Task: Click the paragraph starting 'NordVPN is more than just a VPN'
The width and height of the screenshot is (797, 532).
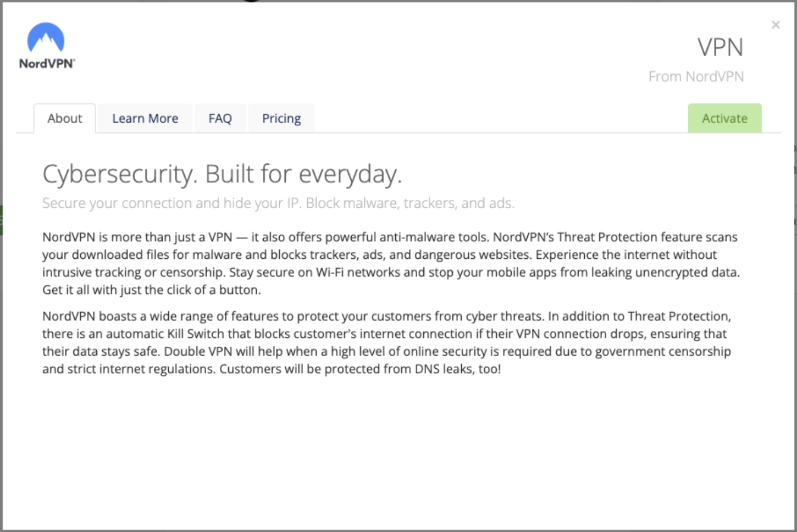Action: pyautogui.click(x=391, y=263)
